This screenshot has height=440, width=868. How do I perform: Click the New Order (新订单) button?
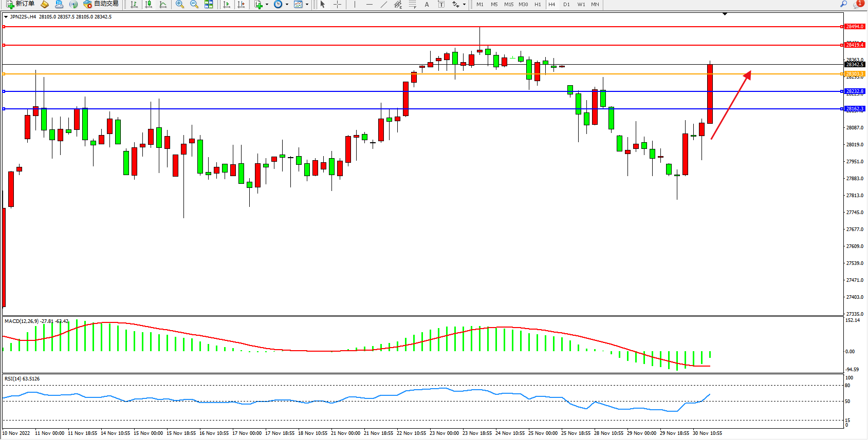click(21, 4)
